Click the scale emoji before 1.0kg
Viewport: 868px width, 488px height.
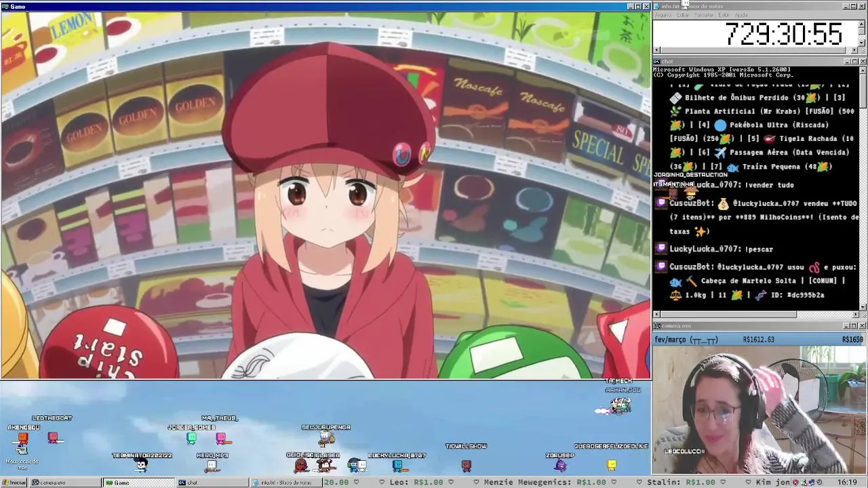point(675,295)
